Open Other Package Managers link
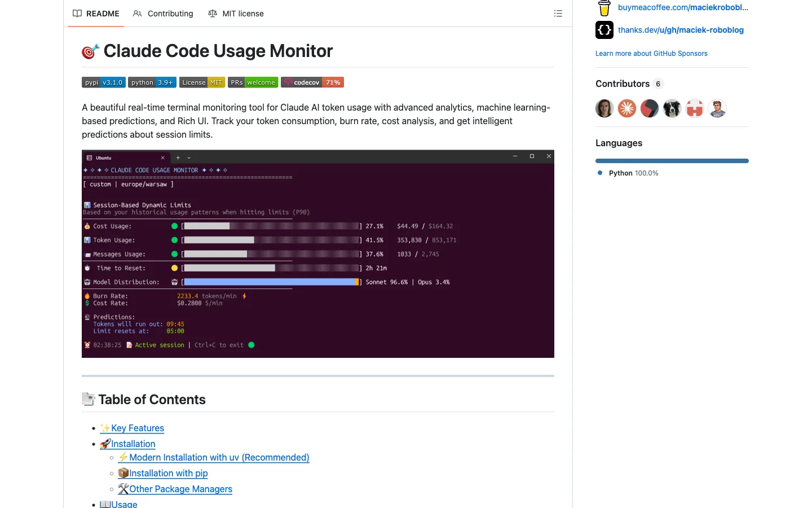812x508 pixels. tap(175, 489)
